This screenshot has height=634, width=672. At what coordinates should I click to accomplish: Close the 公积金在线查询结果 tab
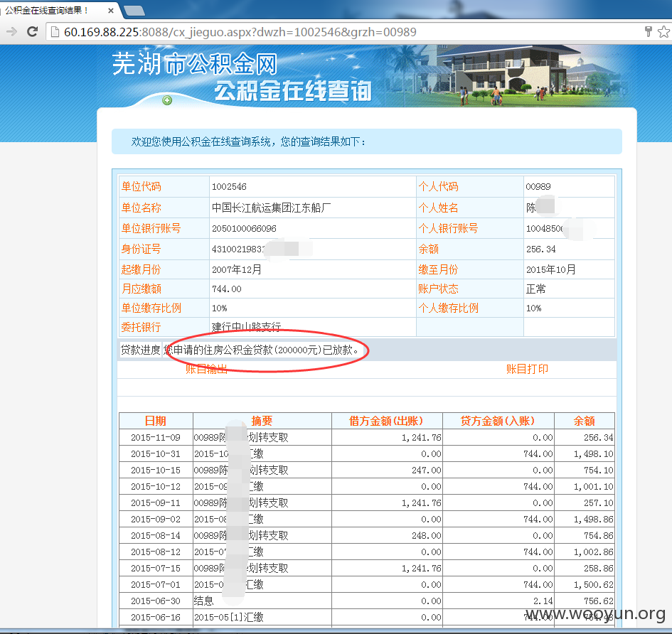click(110, 10)
